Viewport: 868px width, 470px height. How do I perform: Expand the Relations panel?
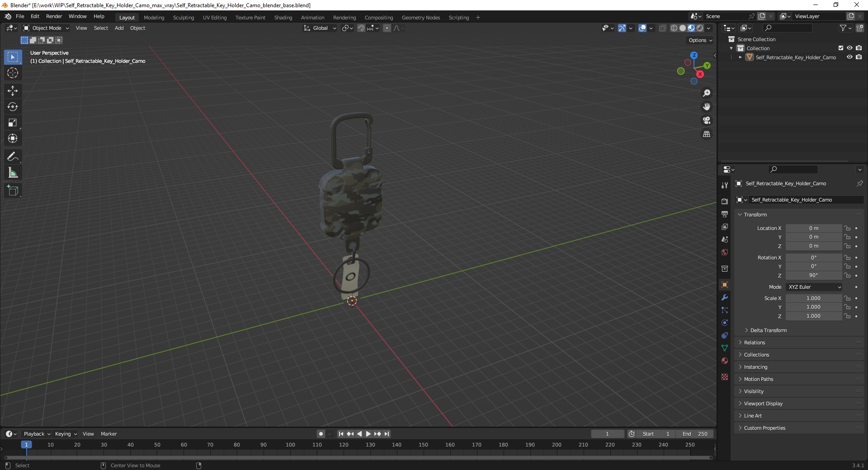(x=755, y=343)
